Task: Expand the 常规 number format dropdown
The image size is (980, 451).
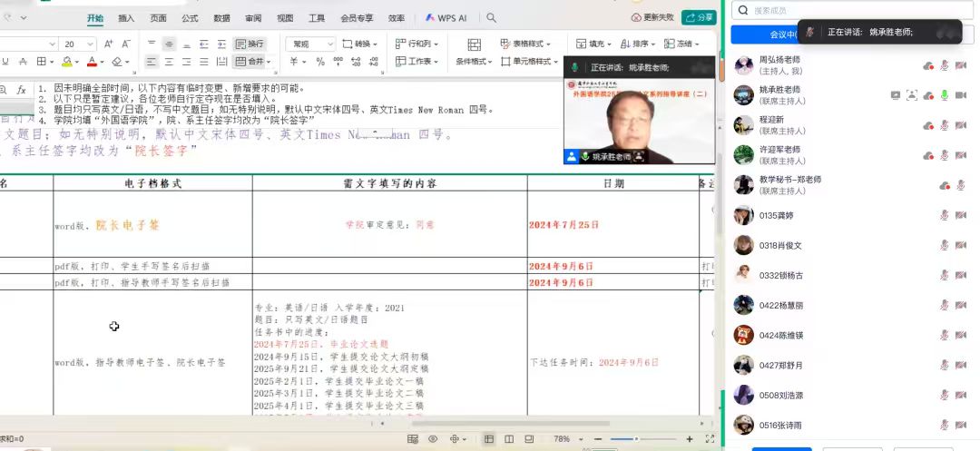Action: [329, 44]
